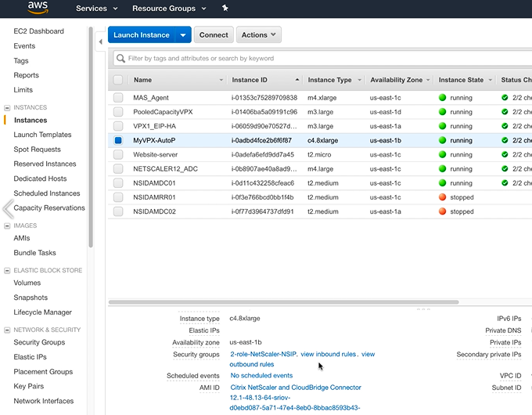Click the search magnifier icon in filter bar
Screen dimensions: 532x415
[x=120, y=58]
